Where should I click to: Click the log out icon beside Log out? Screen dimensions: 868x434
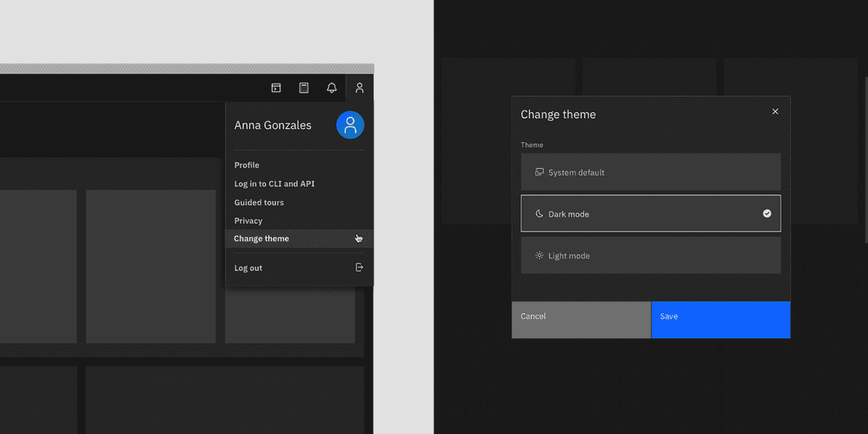(x=359, y=267)
